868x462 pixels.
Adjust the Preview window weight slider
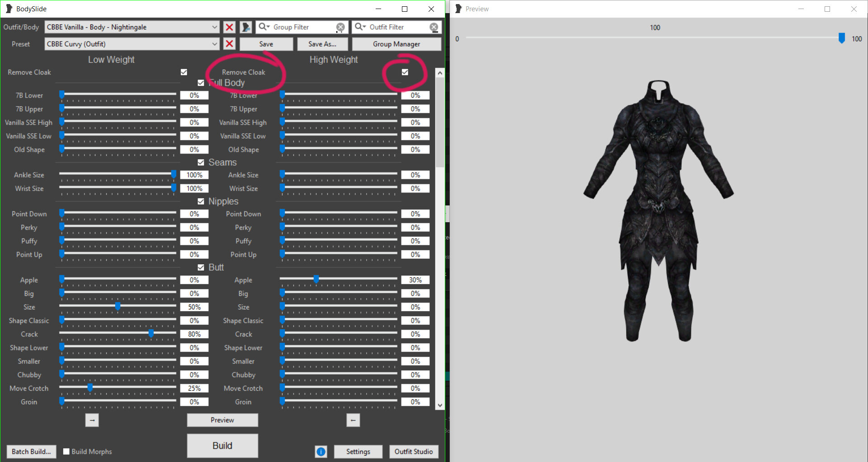[x=655, y=39]
